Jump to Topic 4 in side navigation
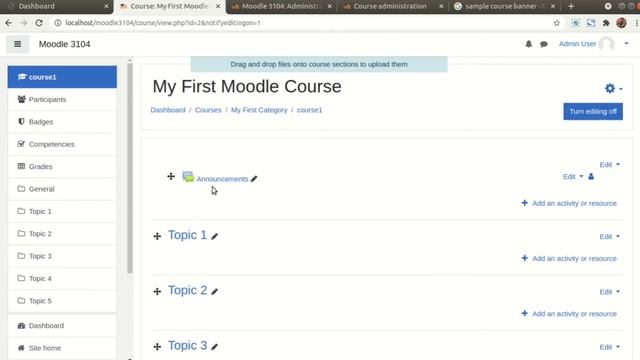The height and width of the screenshot is (360, 640). tap(62, 278)
